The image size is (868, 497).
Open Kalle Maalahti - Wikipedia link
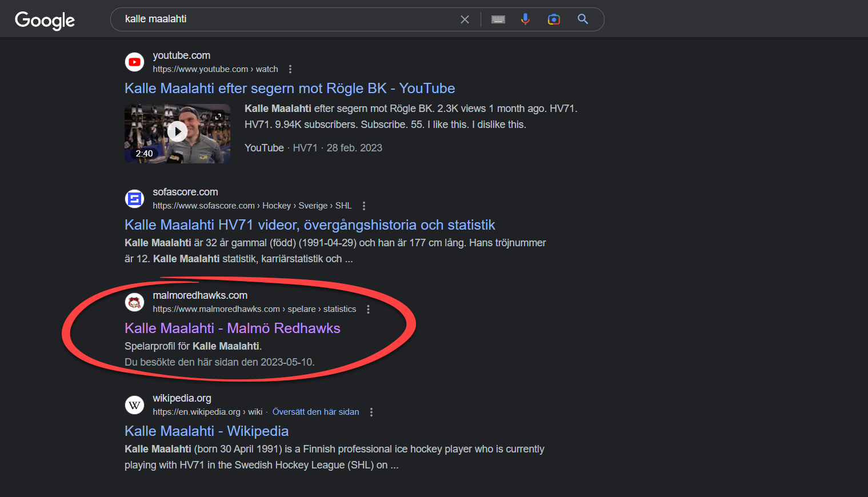(x=206, y=431)
